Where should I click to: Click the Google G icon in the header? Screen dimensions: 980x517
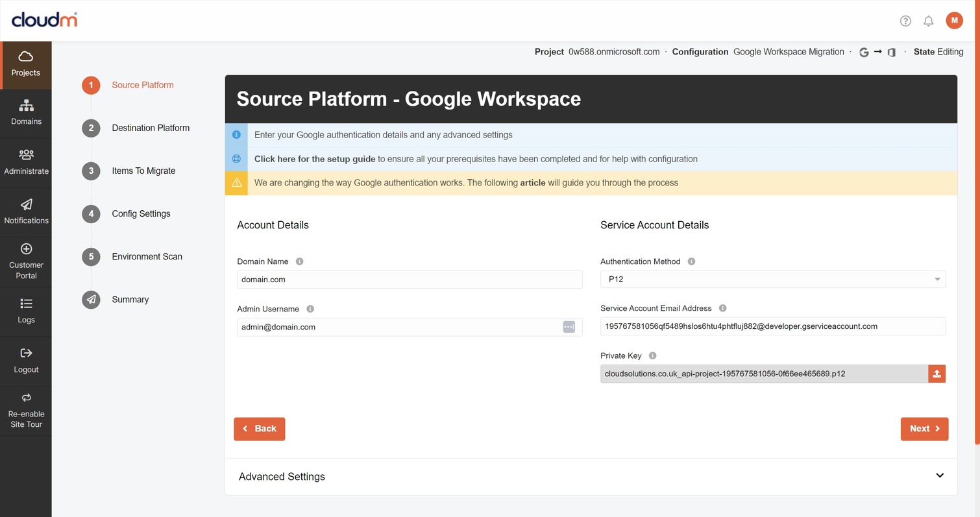(x=864, y=53)
